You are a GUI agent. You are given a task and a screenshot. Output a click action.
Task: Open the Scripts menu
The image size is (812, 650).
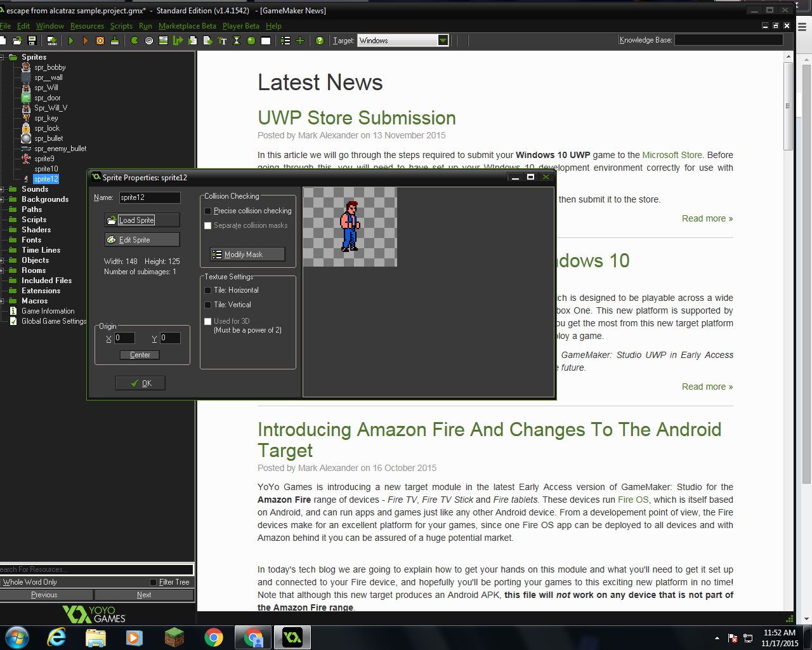tap(121, 26)
